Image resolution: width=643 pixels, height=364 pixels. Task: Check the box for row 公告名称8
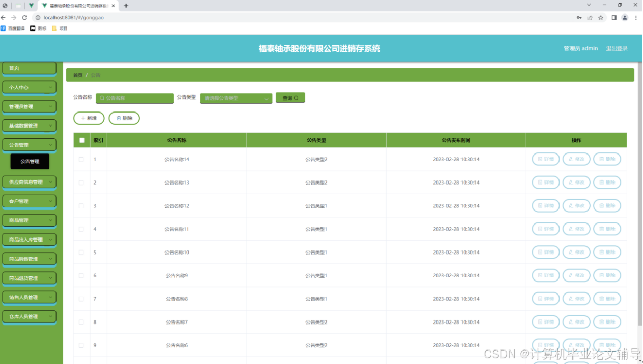point(81,299)
